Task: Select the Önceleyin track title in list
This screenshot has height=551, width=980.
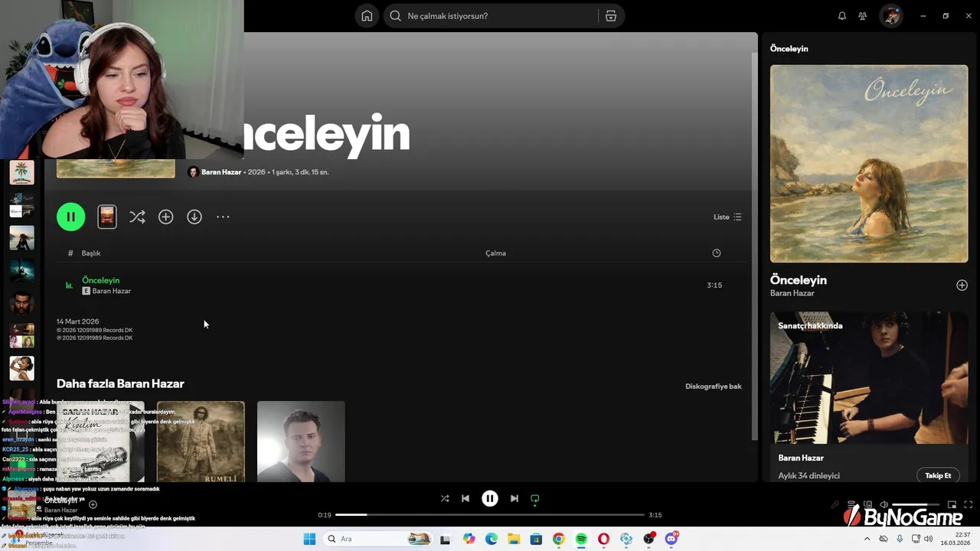Action: (x=100, y=280)
